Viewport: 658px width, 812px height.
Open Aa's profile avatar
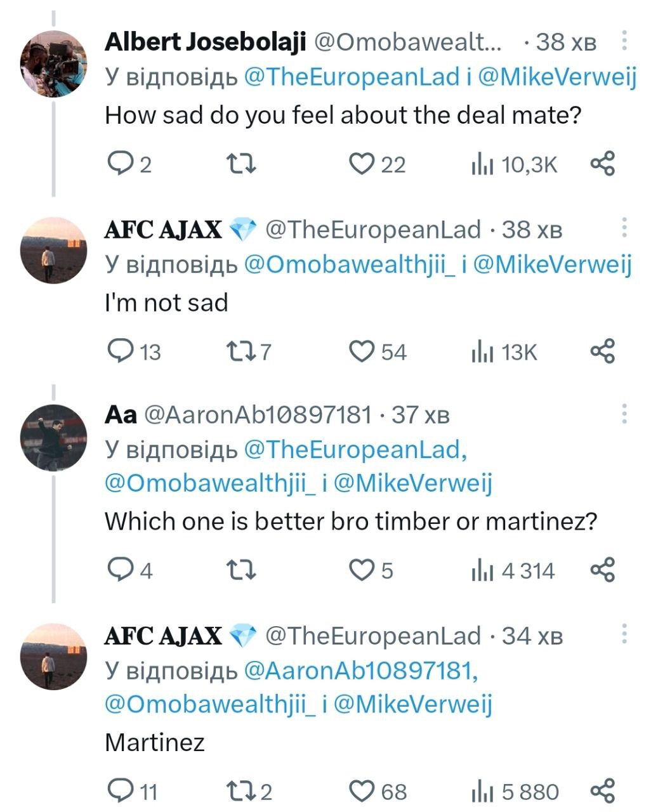pyautogui.click(x=54, y=438)
